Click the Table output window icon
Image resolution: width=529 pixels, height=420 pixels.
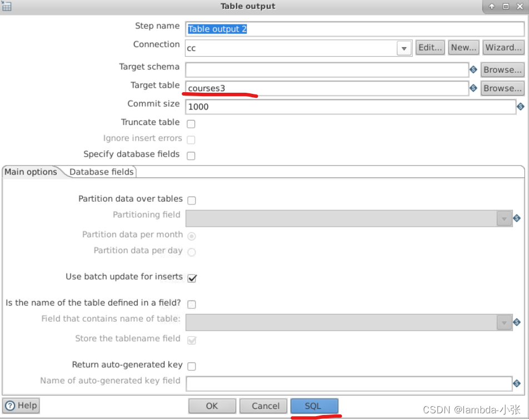(7, 6)
